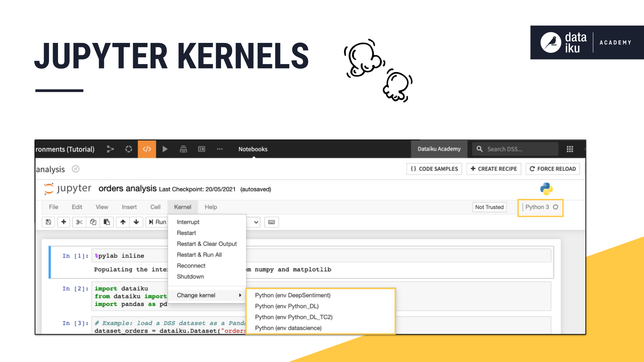Click the Python snake icon top right

tap(547, 189)
